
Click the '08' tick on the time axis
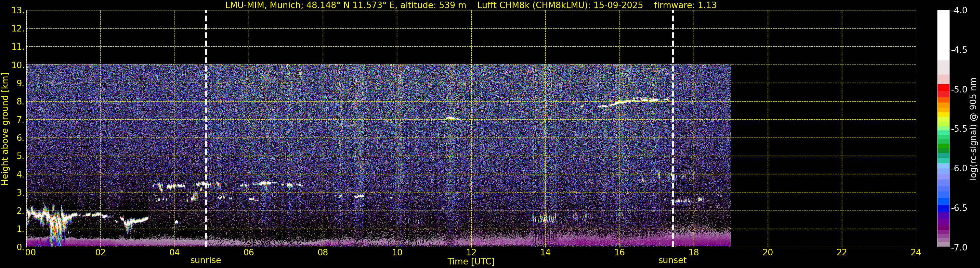(323, 252)
